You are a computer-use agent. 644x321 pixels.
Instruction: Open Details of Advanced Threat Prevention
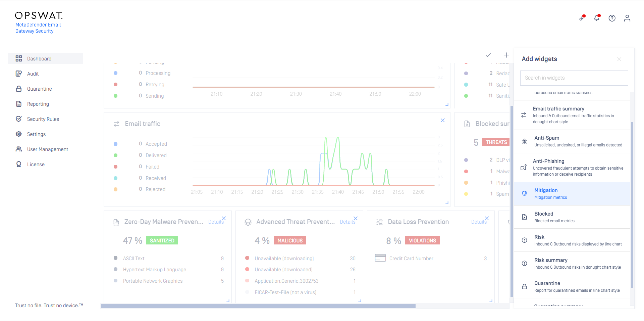347,222
